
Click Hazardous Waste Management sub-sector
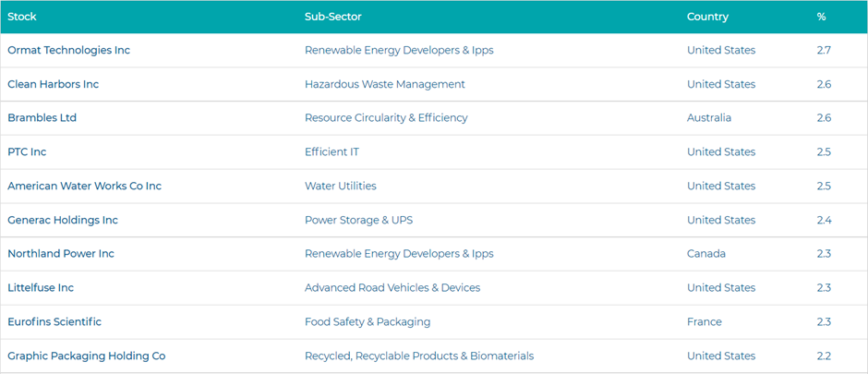pyautogui.click(x=385, y=84)
